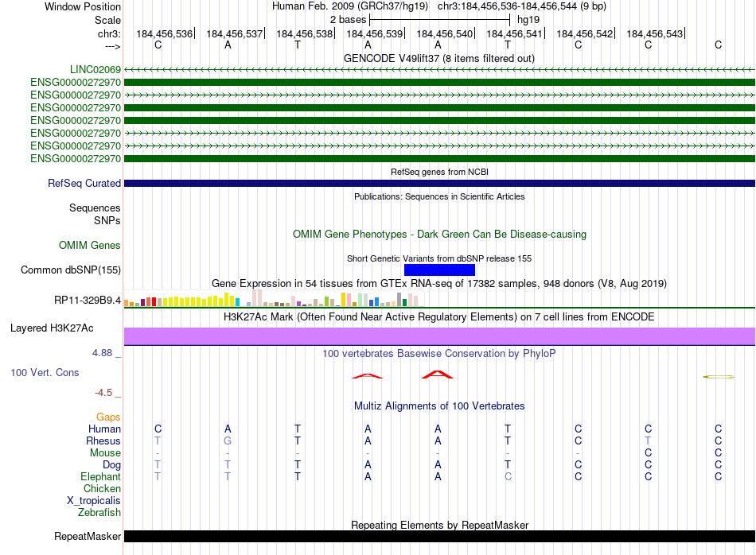Click the sequence direction arrow under chr3
The width and height of the screenshot is (756, 555).
click(x=112, y=46)
